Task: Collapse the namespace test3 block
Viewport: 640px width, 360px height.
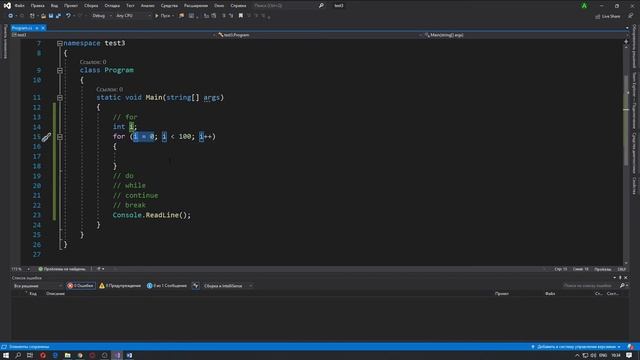Action: (60, 43)
